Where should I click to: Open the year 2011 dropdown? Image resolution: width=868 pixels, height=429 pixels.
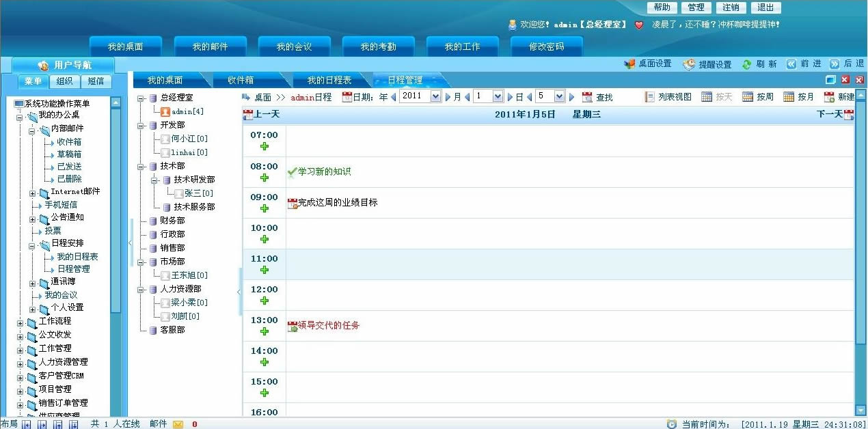(435, 96)
